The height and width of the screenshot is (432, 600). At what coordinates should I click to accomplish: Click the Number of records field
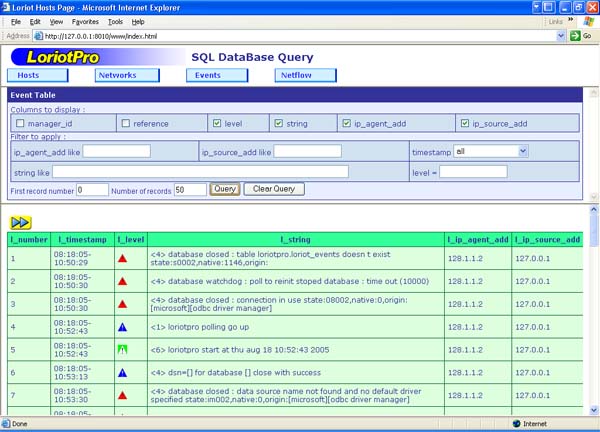click(x=191, y=190)
